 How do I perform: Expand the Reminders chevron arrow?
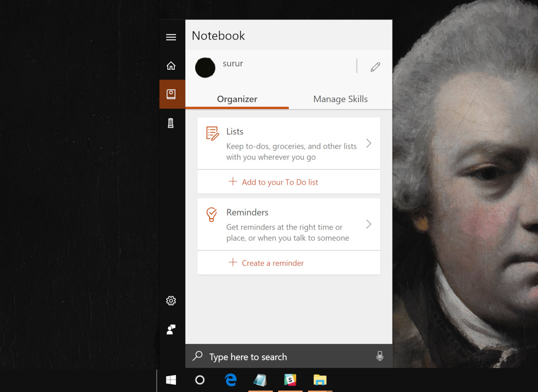369,224
